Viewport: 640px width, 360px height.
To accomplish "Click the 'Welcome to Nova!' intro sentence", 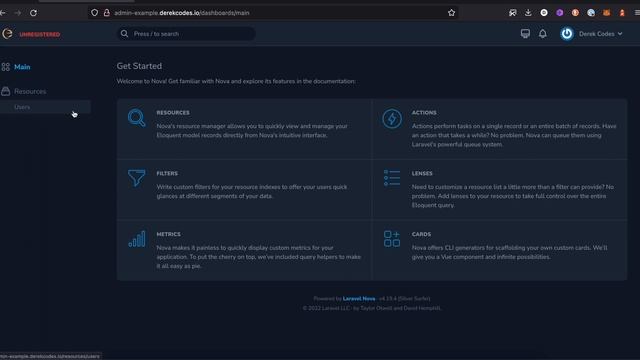I will point(236,81).
